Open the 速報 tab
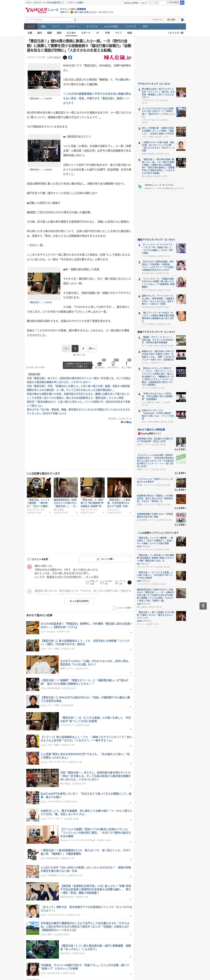The height and width of the screenshot is (980, 210). [x=43, y=26]
